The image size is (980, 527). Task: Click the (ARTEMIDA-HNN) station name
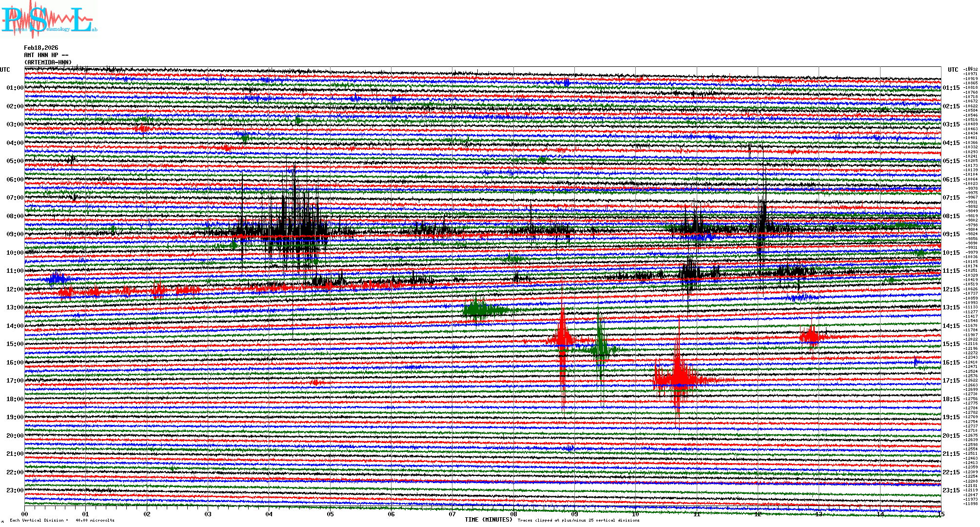(x=48, y=62)
